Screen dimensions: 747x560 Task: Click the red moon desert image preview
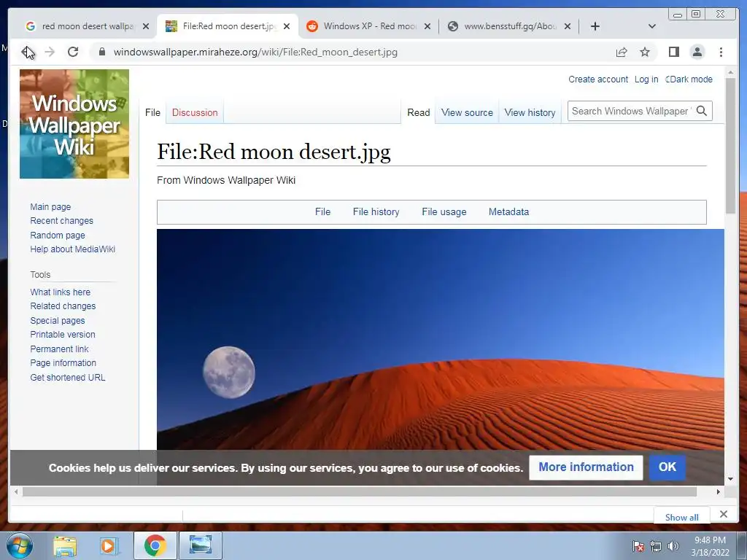tap(440, 339)
